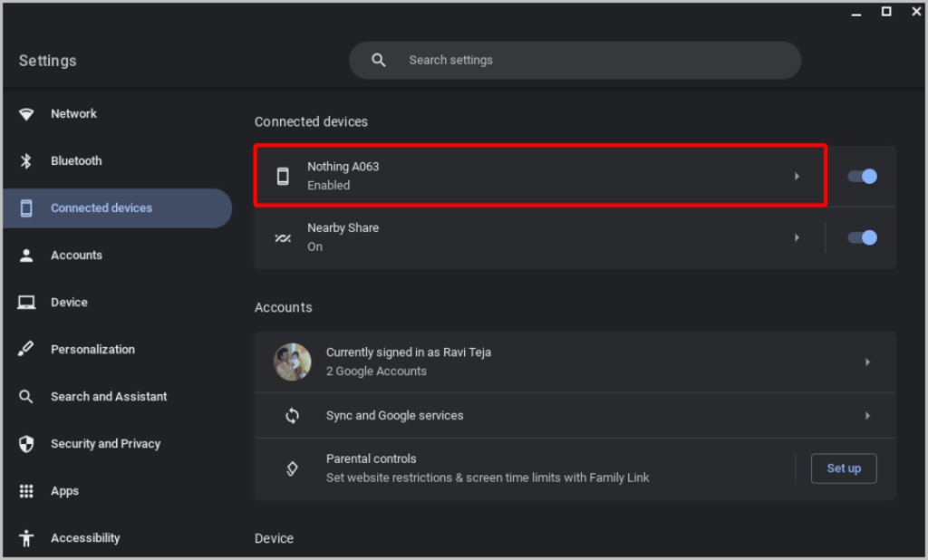
Task: Click Currently signed in as Ravi Teja
Action: [x=409, y=352]
